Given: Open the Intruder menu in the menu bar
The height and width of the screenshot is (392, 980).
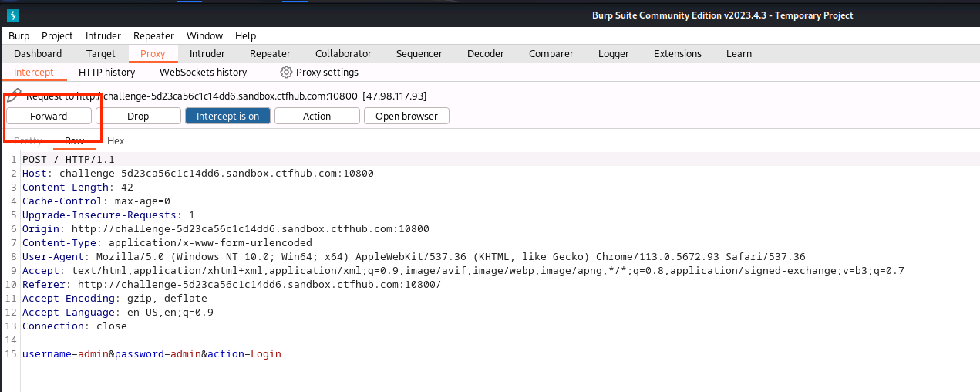Looking at the screenshot, I should [x=103, y=35].
